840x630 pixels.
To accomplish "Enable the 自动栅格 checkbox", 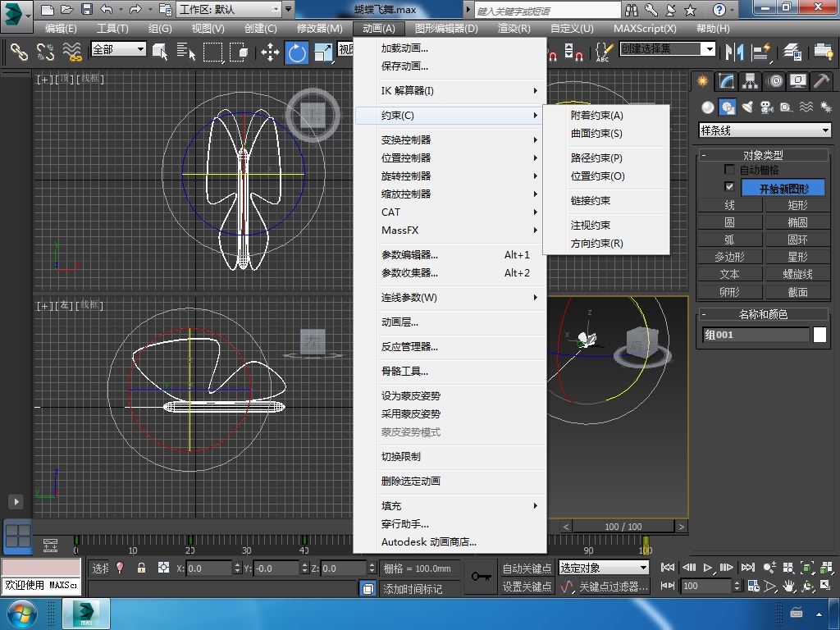I will [729, 170].
